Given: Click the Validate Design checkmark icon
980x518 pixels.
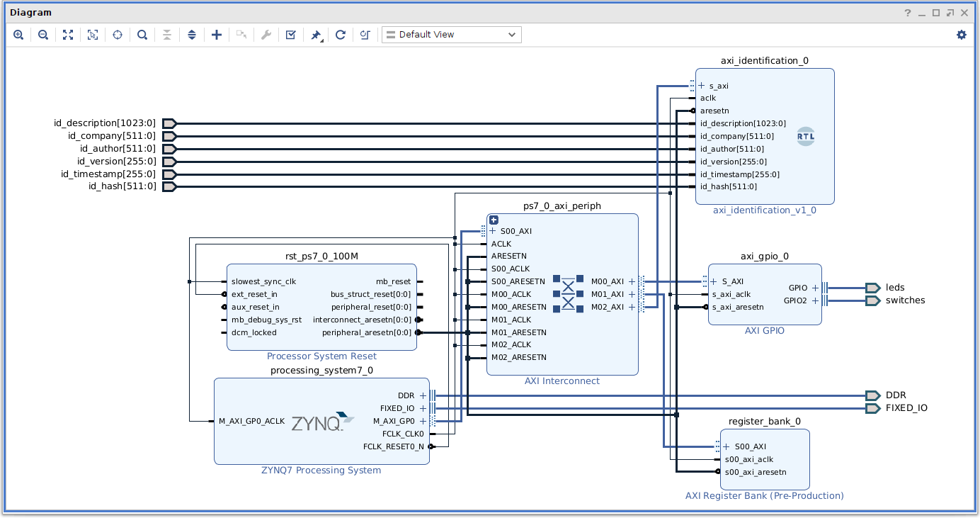Looking at the screenshot, I should point(291,35).
